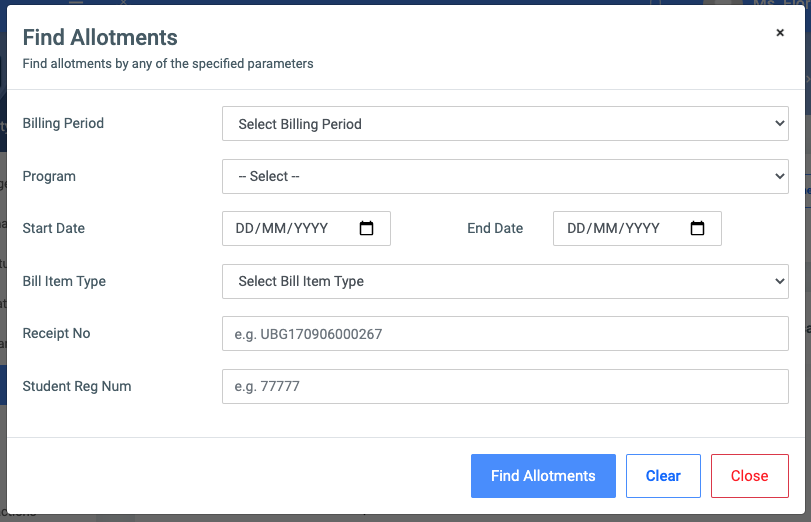Focus the Student Reg Num field
The image size is (811, 522).
click(x=505, y=386)
